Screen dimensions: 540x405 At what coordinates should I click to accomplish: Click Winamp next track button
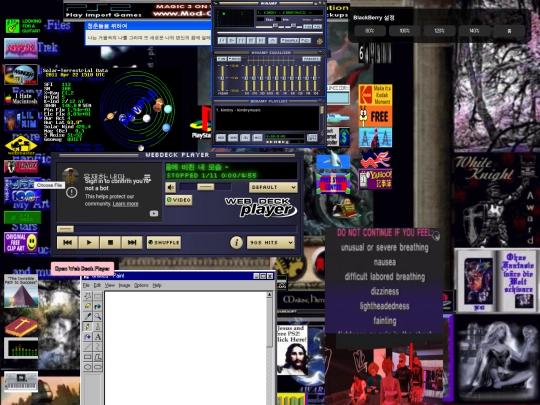[261, 41]
